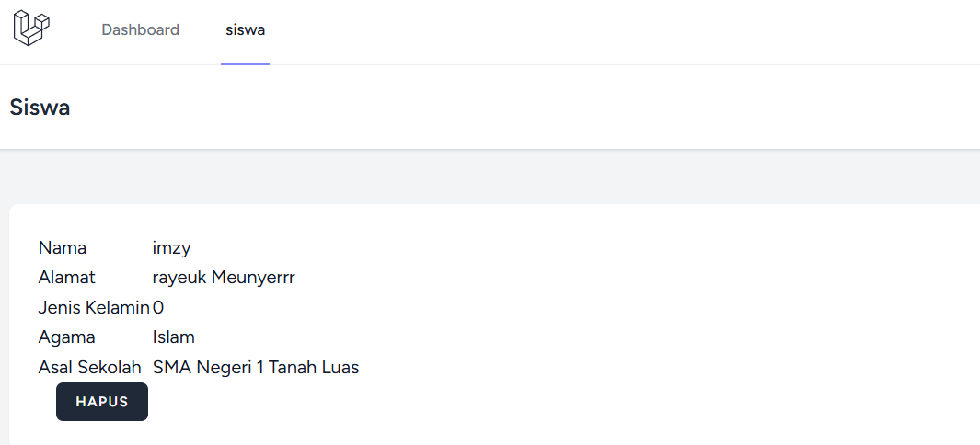Open the Dashboard navigation link

tap(140, 30)
